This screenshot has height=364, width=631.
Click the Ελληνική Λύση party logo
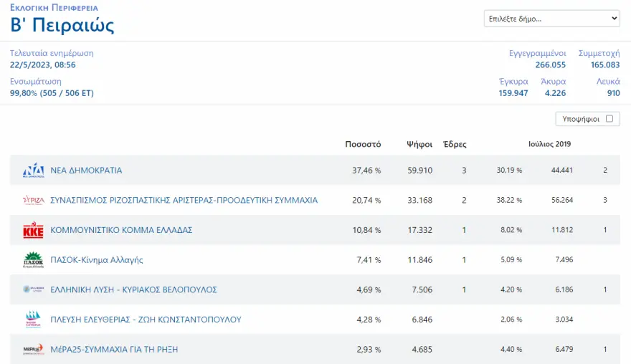[33, 290]
